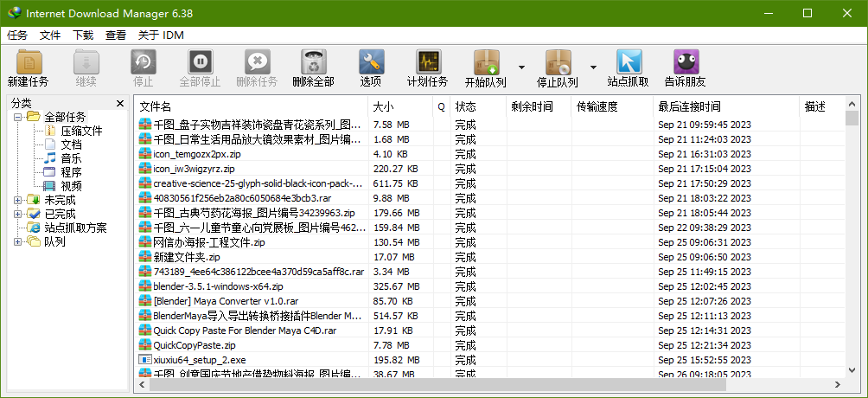Viewport: 868px width, 398px height.
Task: Select 全部任务 folder in tree
Action: (x=65, y=118)
